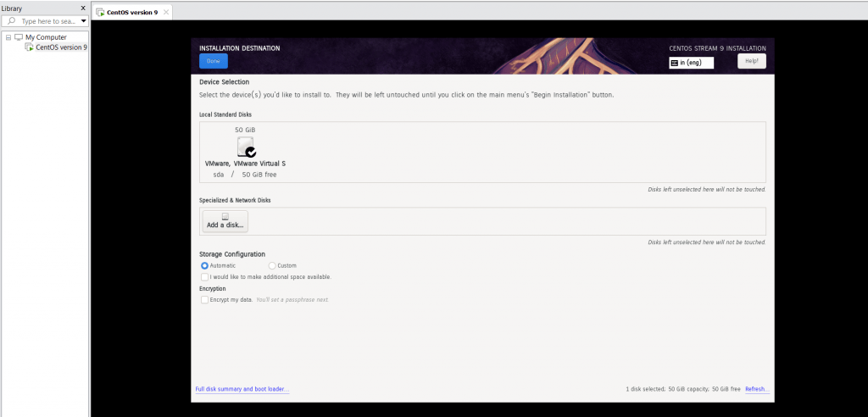Click the running VM icon beside CentOS version 9 in tree
Image resolution: width=868 pixels, height=417 pixels.
coord(30,47)
